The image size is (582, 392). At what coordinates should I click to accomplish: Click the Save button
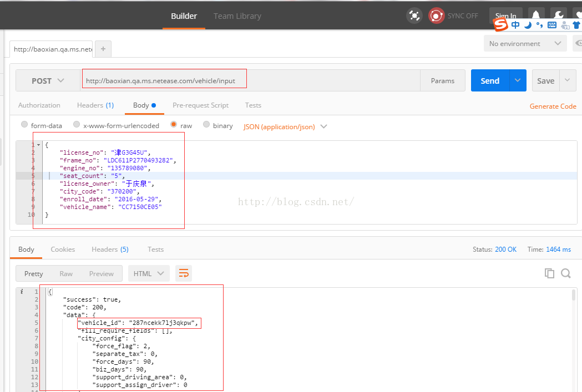(545, 80)
